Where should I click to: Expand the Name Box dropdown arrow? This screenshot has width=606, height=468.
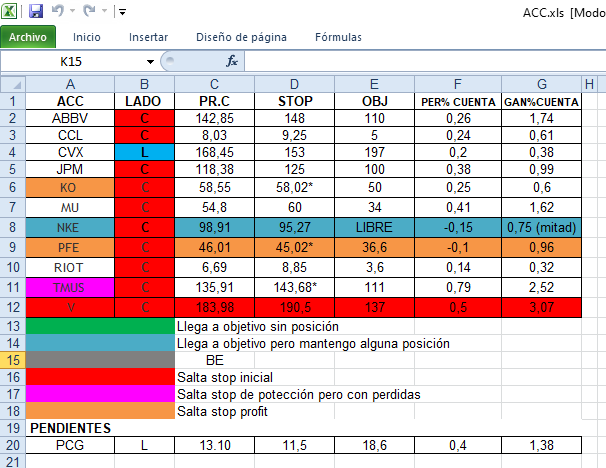coord(150,61)
